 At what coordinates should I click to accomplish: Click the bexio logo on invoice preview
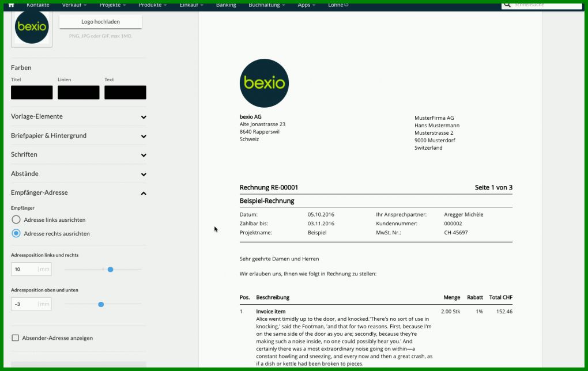(264, 83)
